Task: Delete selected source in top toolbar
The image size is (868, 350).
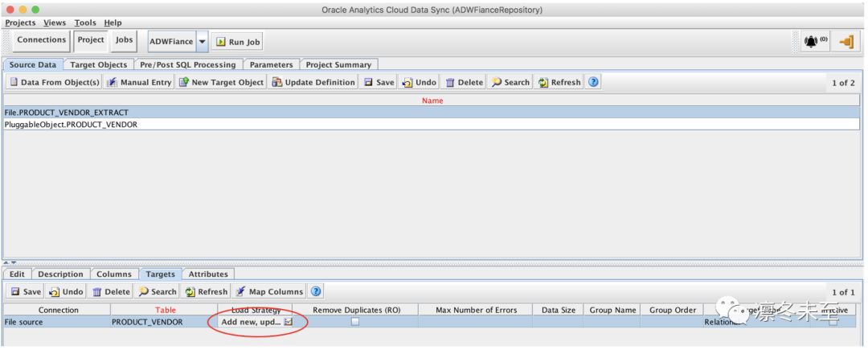Action: 465,83
